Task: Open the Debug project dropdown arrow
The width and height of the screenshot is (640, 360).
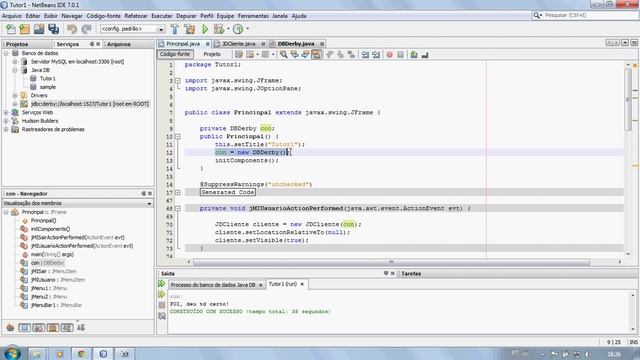Action: click(x=228, y=29)
